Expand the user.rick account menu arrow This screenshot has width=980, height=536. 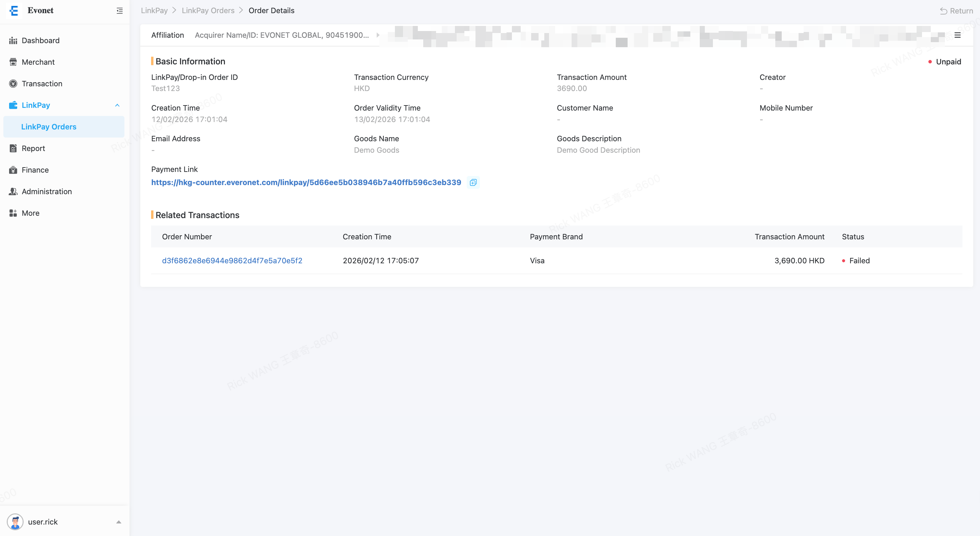tap(119, 522)
